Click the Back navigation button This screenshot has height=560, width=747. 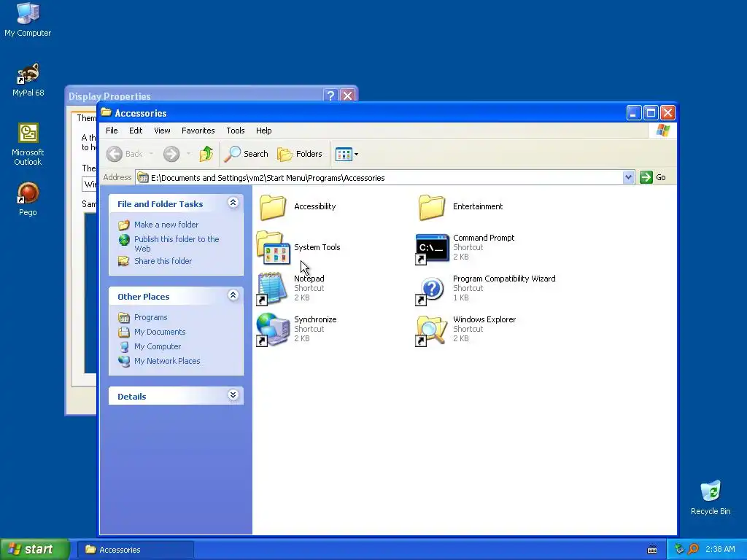(124, 154)
